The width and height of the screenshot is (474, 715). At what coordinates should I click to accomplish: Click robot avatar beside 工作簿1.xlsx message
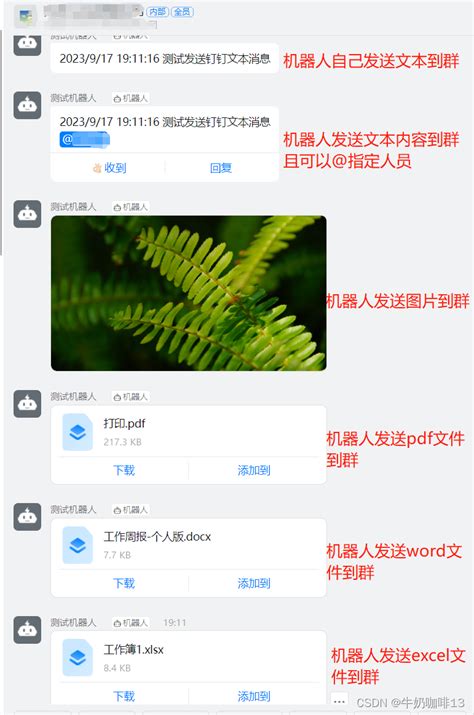click(x=27, y=630)
